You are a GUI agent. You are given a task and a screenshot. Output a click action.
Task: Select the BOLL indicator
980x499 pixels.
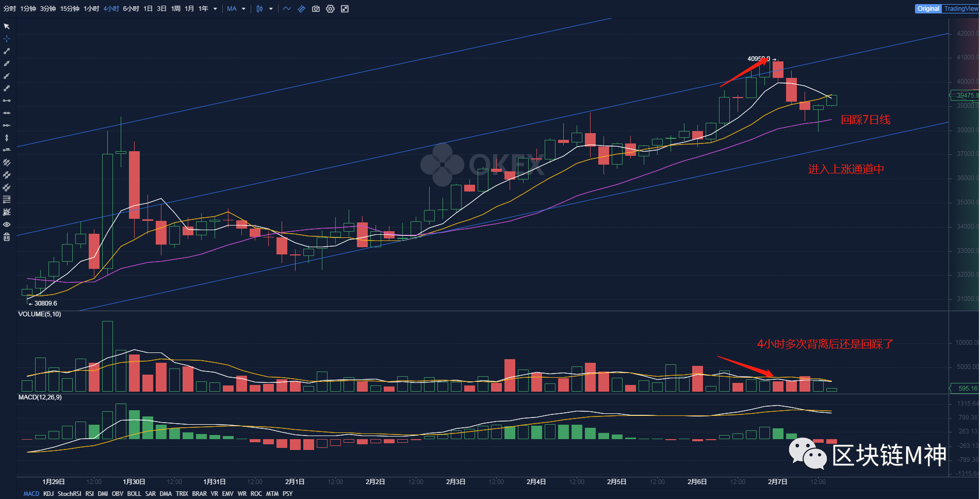pyautogui.click(x=134, y=494)
